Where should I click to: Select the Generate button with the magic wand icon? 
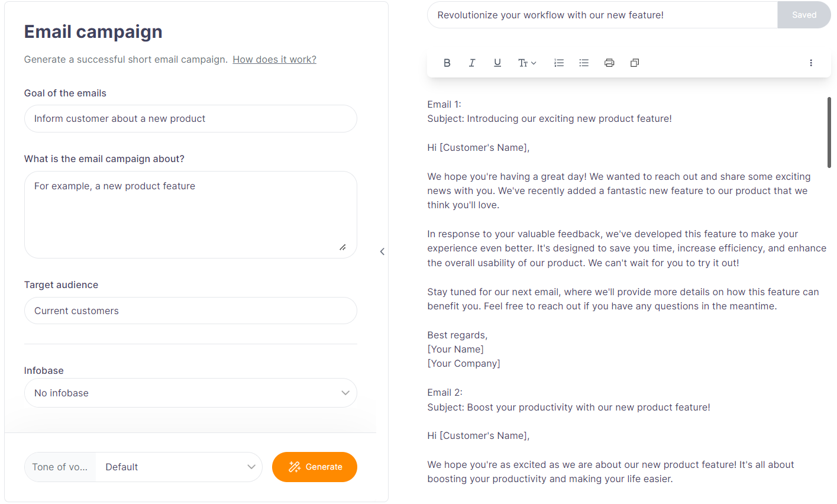point(314,467)
